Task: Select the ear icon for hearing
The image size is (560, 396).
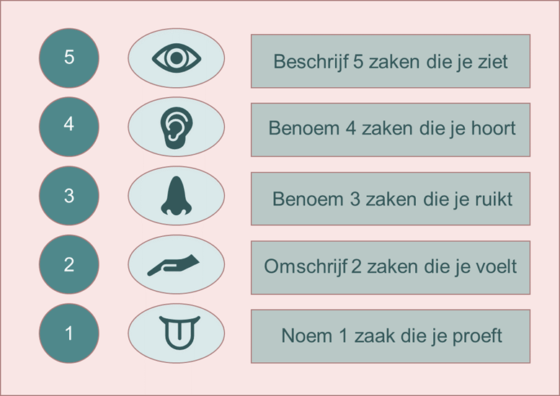Action: pyautogui.click(x=176, y=127)
